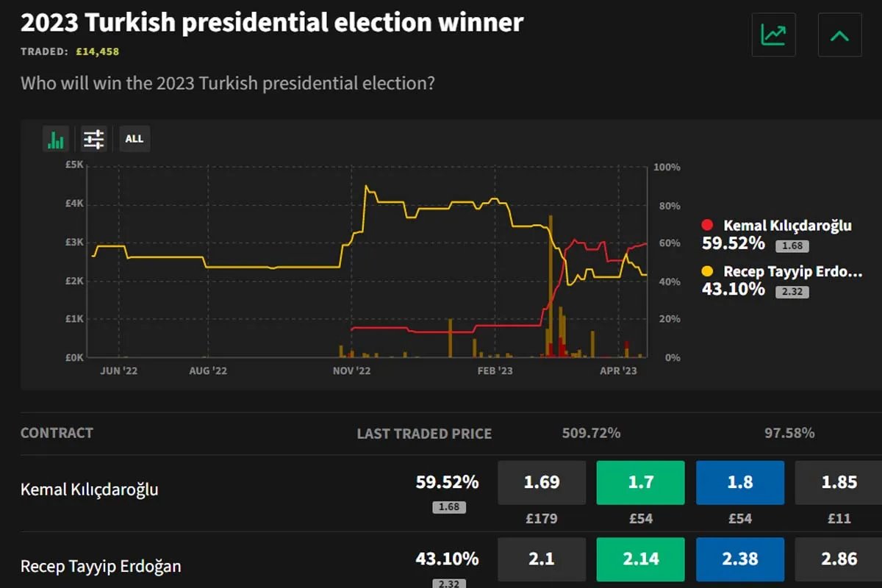Click the 2.86 odds box for Erdoğan
Viewport: 882px width, 588px height.
(839, 559)
